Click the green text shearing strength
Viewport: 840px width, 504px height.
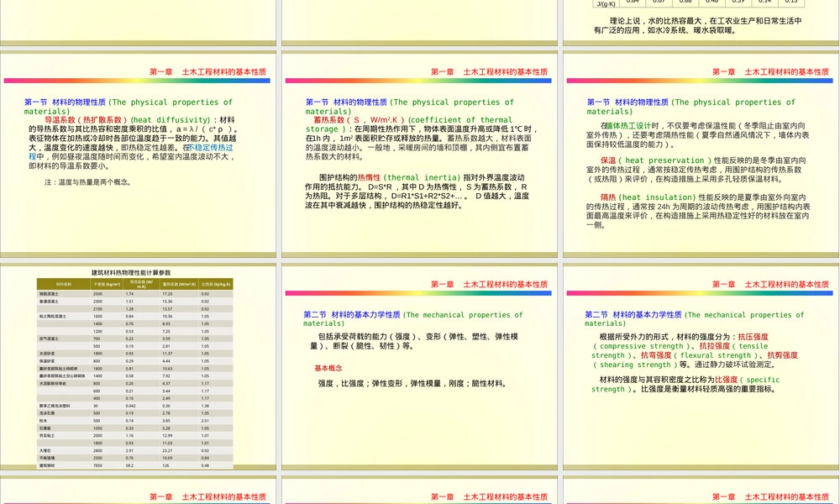635,365
